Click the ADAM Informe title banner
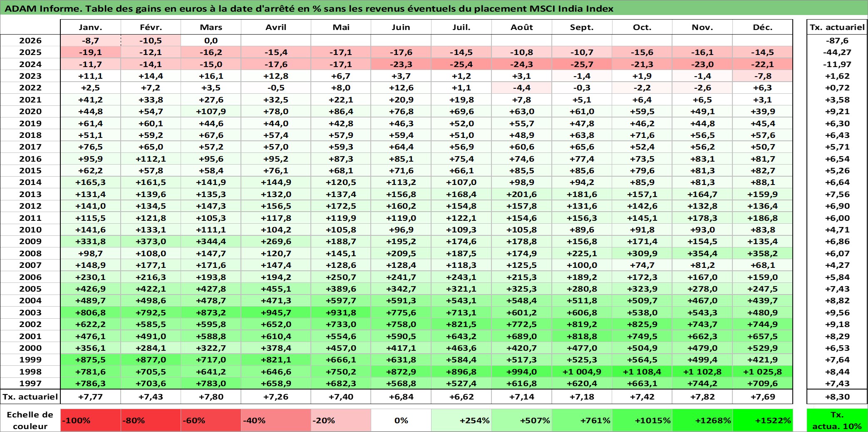This screenshot has height=432, width=868. click(x=434, y=8)
